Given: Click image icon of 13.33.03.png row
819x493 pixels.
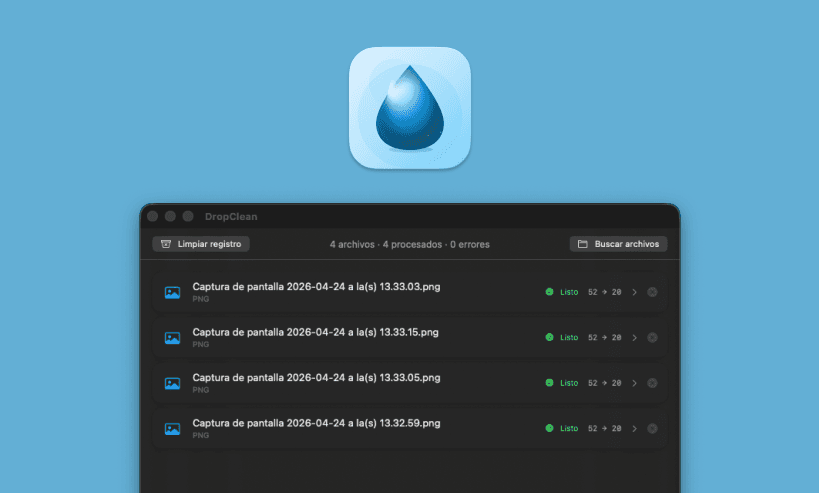Looking at the screenshot, I should 172,292.
